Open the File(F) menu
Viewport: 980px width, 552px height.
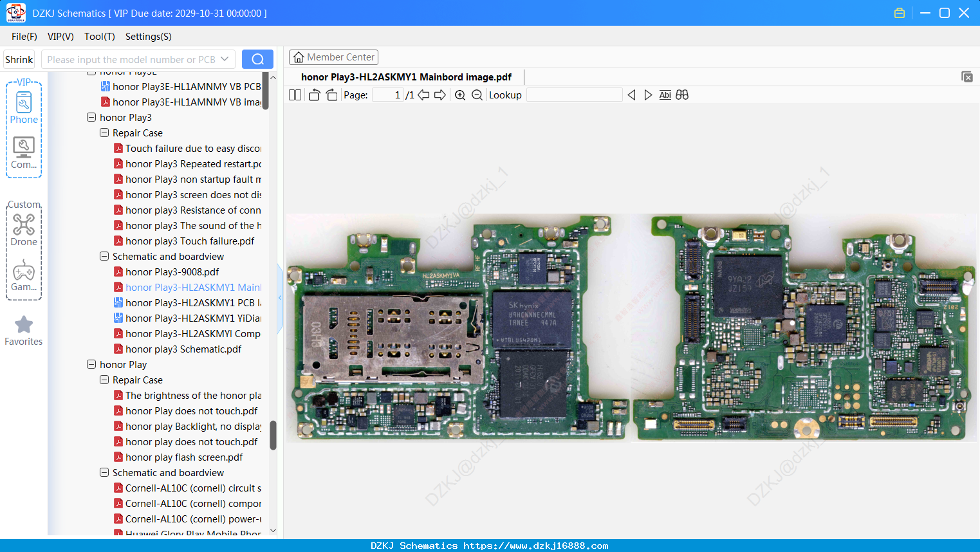pos(24,37)
